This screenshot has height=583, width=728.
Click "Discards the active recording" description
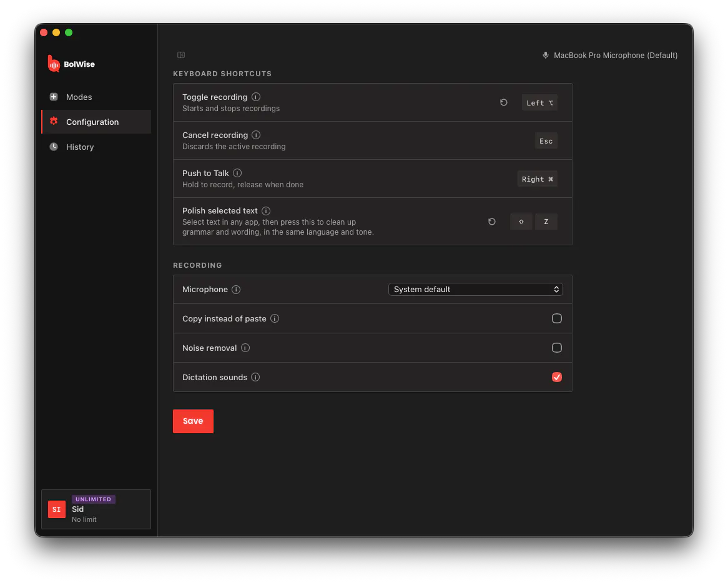tap(234, 147)
